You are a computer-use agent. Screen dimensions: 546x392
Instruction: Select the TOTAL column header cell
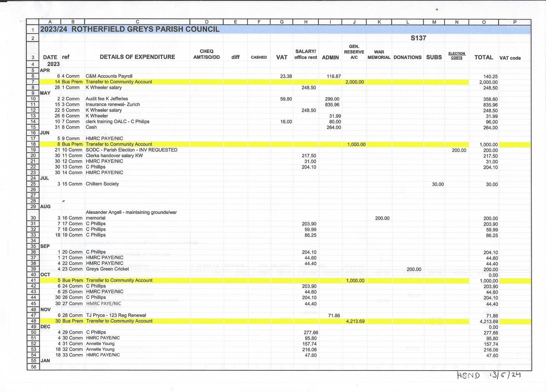pos(483,57)
